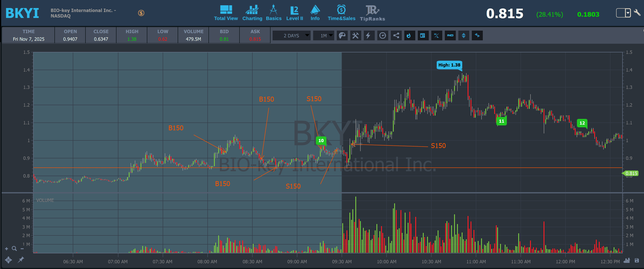
Task: Expand the 2 DAYS range dropdown
Action: coord(291,35)
